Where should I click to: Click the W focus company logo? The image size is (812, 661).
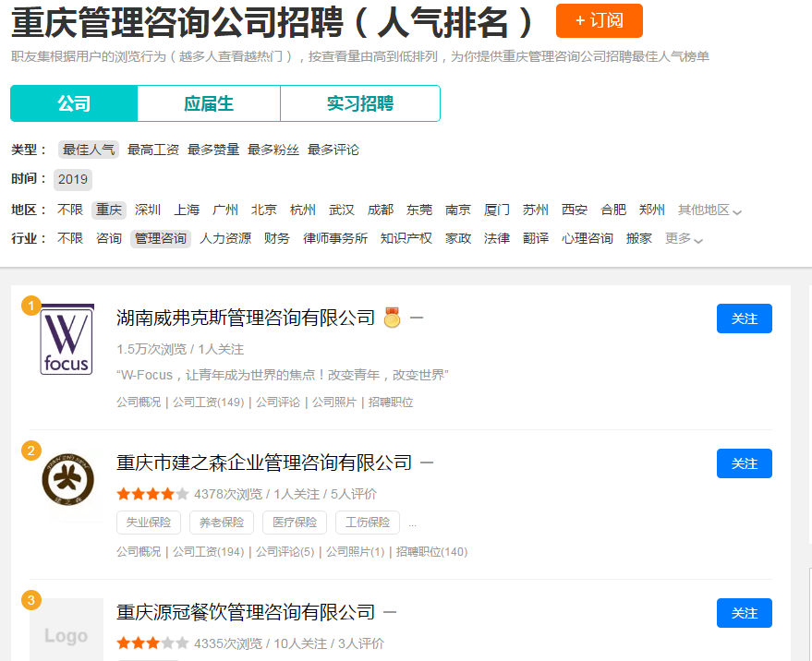click(67, 340)
